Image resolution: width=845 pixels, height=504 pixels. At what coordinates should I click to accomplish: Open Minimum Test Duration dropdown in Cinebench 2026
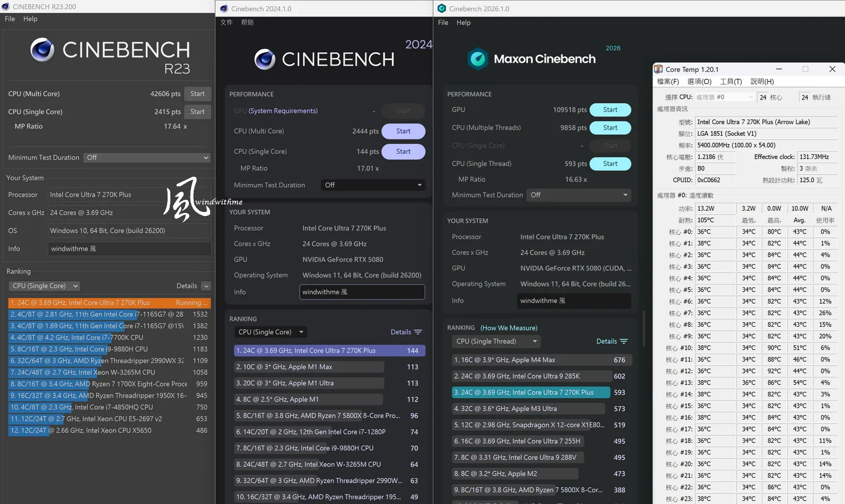click(x=578, y=195)
